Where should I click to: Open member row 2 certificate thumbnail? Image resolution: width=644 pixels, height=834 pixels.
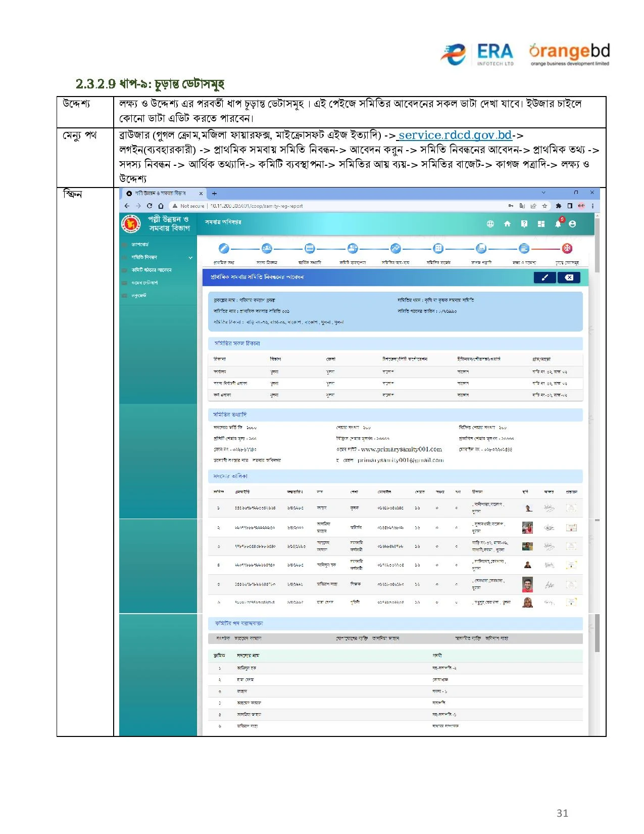pos(571,528)
